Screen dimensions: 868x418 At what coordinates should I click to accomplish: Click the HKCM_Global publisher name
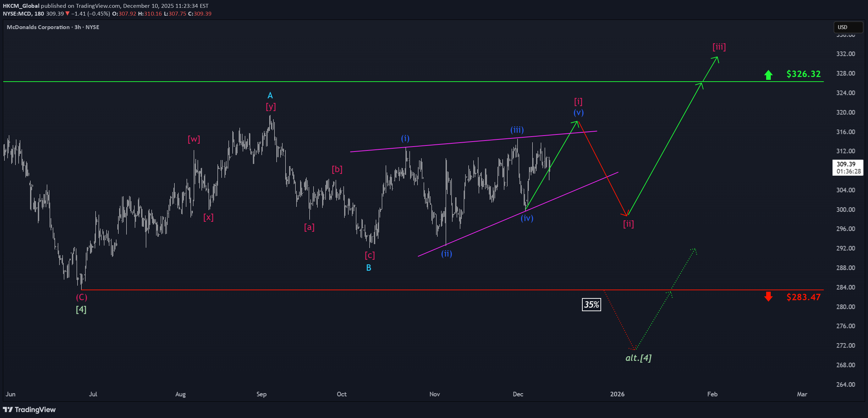coord(21,6)
